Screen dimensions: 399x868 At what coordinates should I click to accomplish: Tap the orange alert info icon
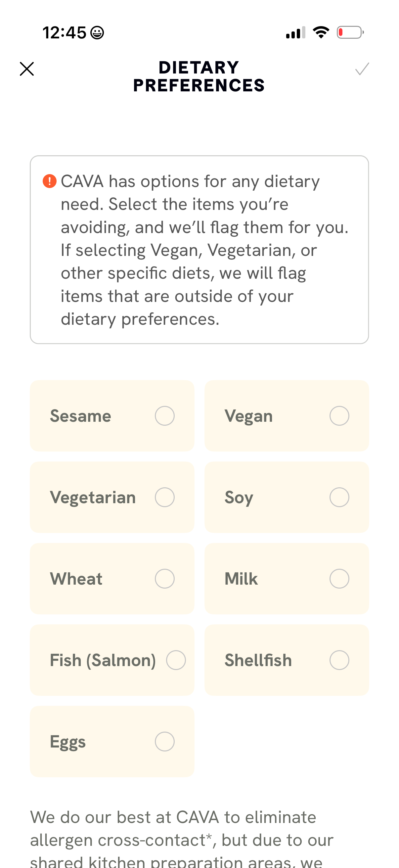pyautogui.click(x=50, y=181)
